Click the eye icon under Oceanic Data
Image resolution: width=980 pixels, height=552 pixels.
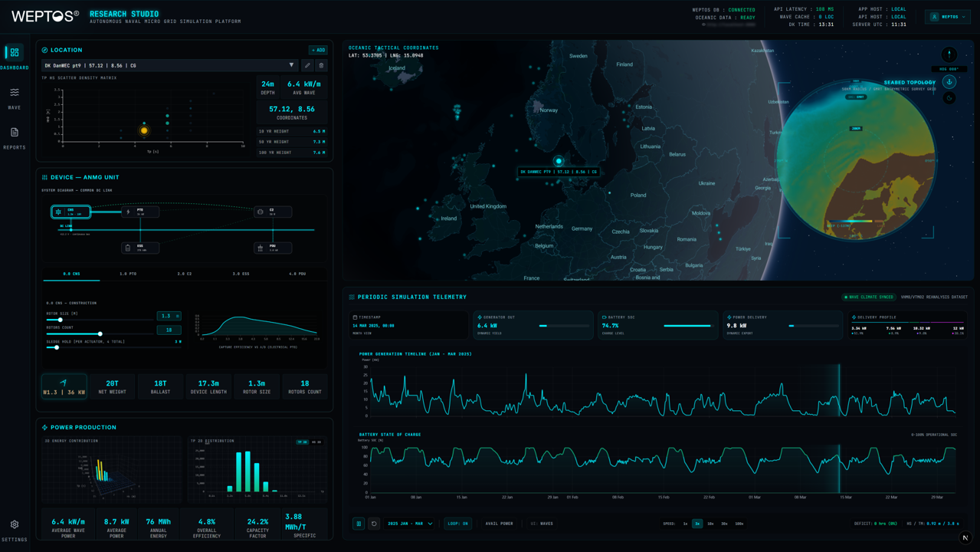click(704, 25)
